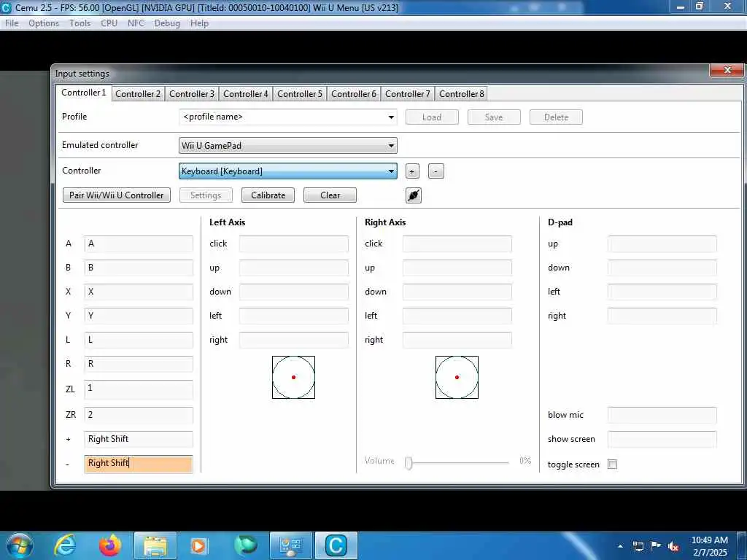Open the media player taskbar icon
This screenshot has height=560, width=747.
199,545
